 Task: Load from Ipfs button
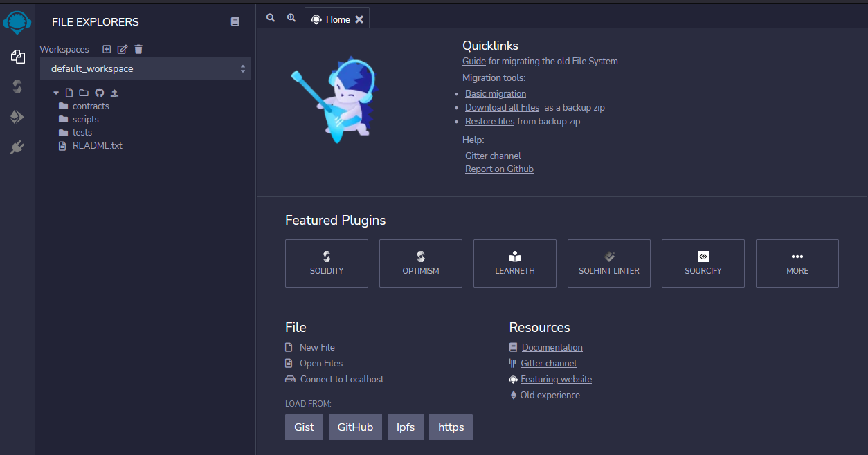pyautogui.click(x=406, y=427)
